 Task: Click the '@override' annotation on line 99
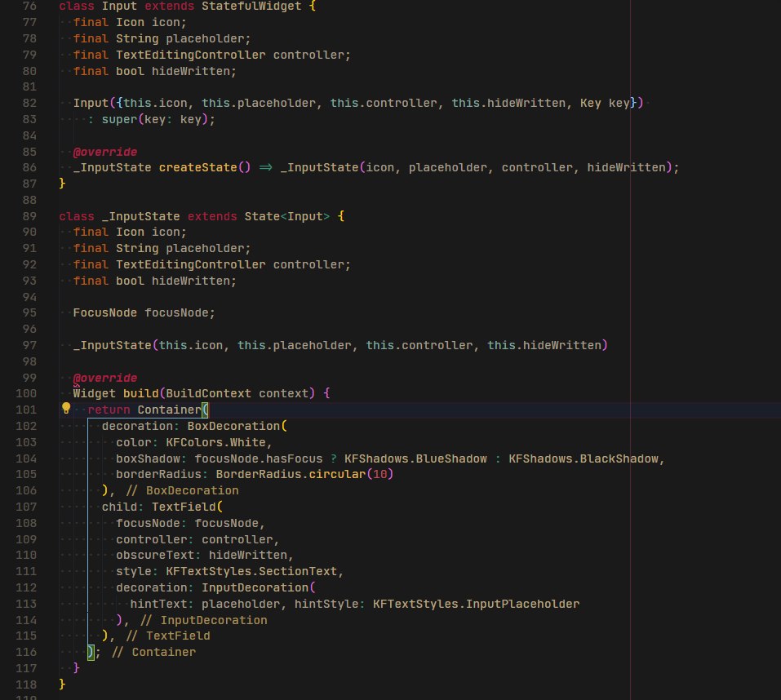[105, 378]
